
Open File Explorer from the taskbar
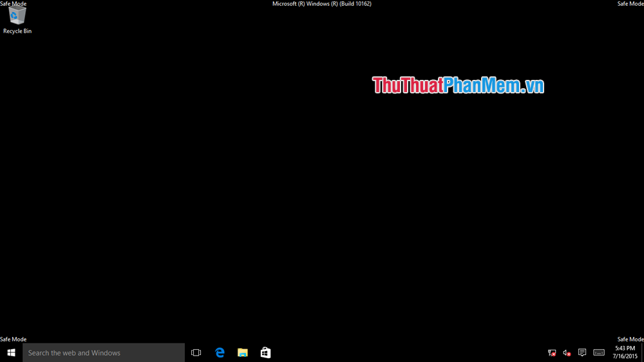click(x=243, y=352)
